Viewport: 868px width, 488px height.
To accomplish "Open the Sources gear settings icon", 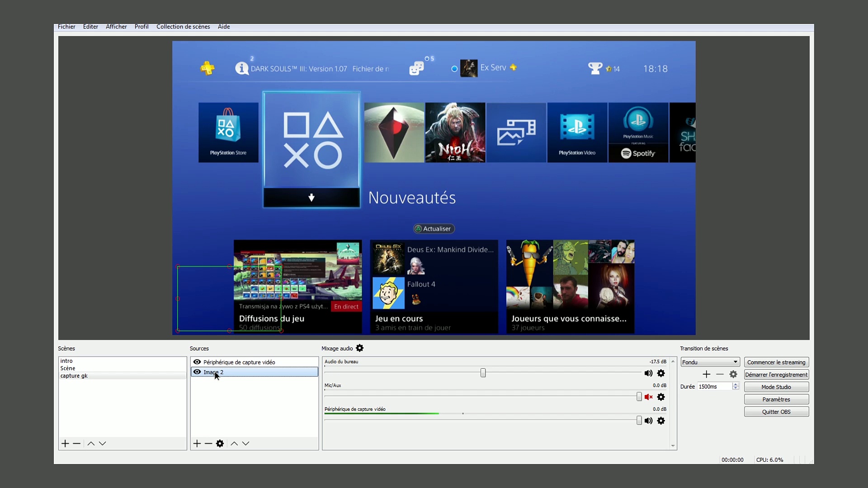I will click(x=220, y=443).
